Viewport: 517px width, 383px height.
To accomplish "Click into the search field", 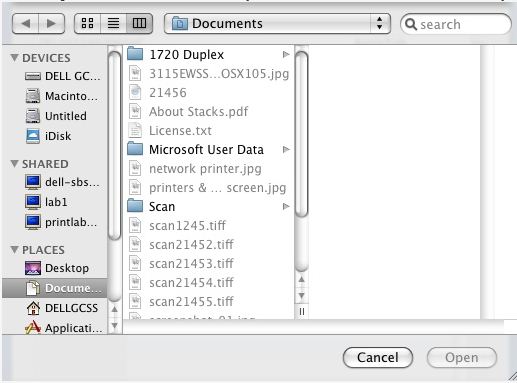I will click(456, 24).
